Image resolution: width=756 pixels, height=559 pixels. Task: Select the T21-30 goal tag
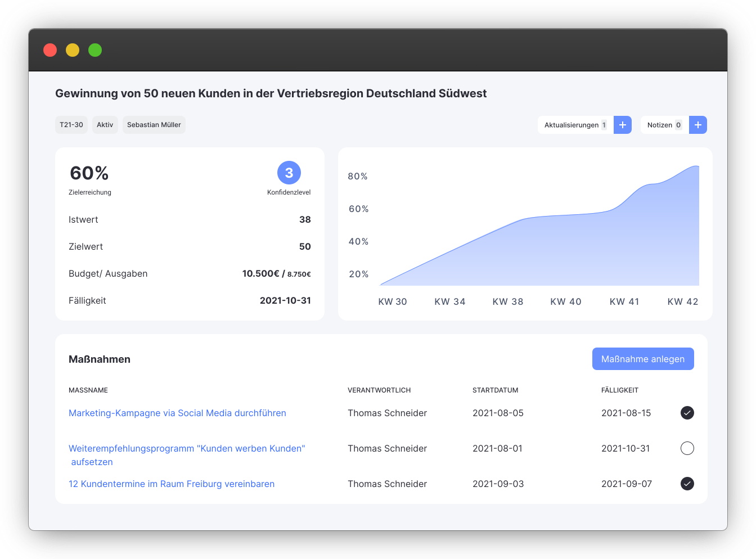[71, 124]
